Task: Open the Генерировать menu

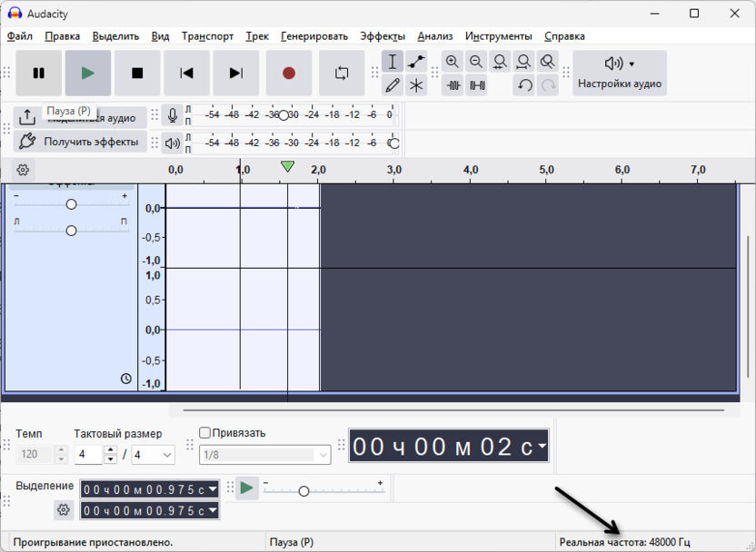Action: tap(314, 36)
